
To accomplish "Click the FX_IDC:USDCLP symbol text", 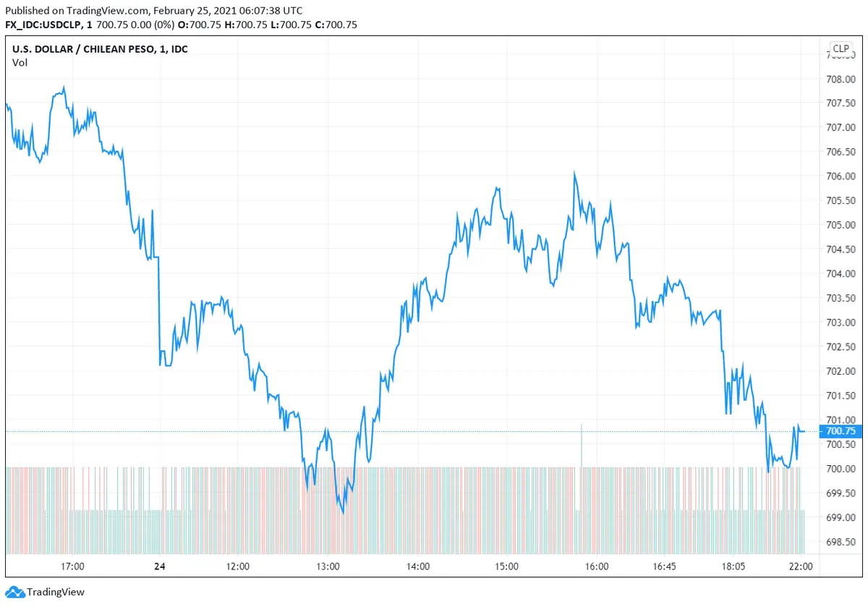I will tap(46, 25).
